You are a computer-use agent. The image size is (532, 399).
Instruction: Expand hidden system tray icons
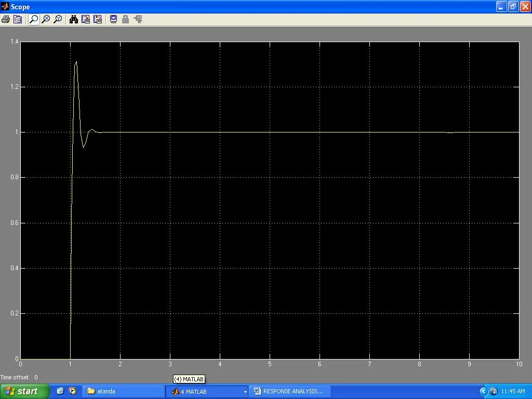point(484,391)
